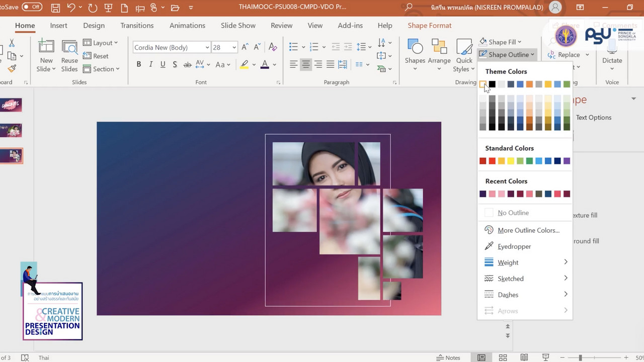Open the Animations tab
Viewport: 644px width, 362px height.
(187, 26)
